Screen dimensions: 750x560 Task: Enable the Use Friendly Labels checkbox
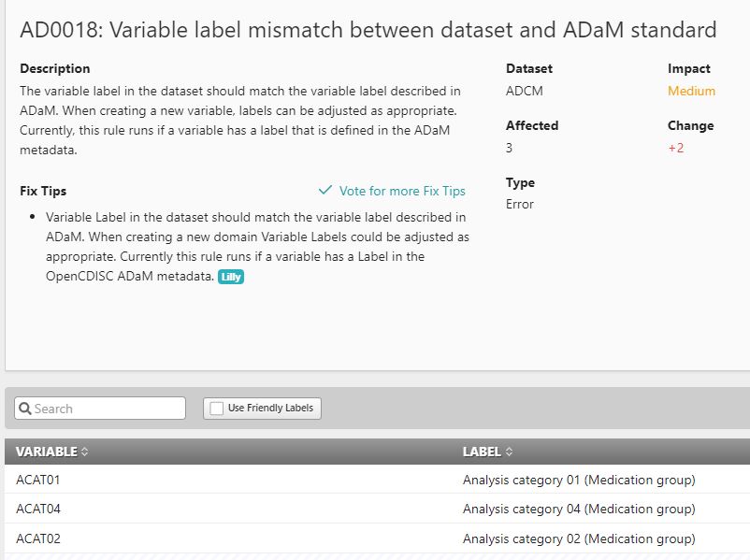pos(217,409)
